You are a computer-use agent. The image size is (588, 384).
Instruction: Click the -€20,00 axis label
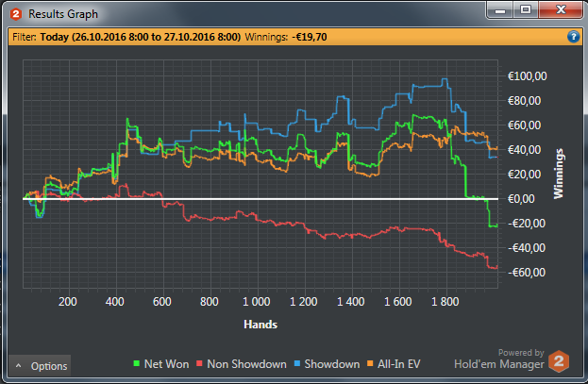pyautogui.click(x=527, y=223)
